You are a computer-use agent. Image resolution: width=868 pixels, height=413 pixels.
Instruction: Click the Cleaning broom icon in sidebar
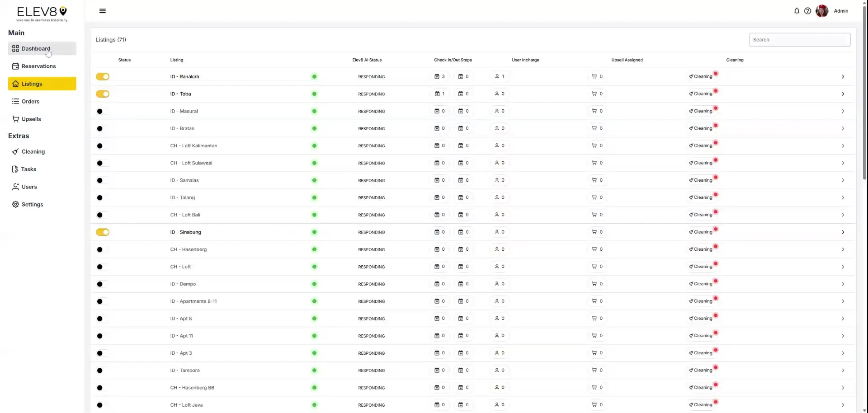point(16,151)
